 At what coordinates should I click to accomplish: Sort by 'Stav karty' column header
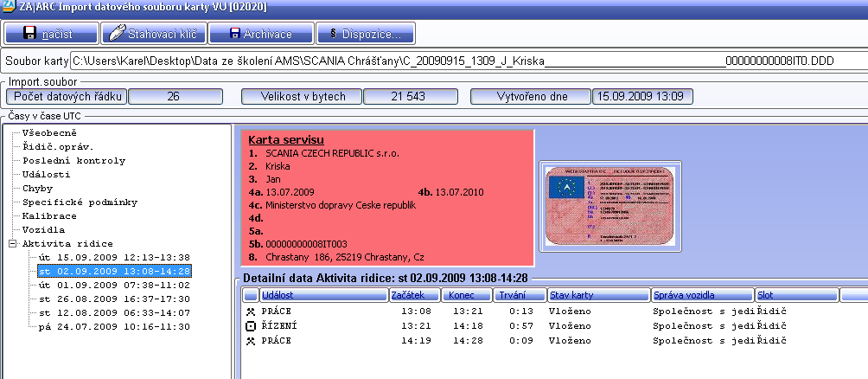coord(599,295)
